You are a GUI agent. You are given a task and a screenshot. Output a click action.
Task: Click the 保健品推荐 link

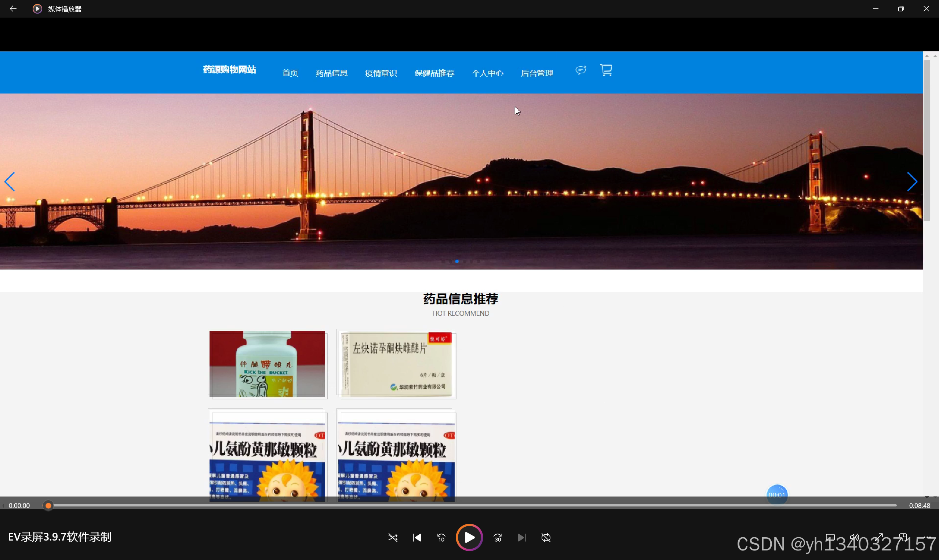[434, 73]
